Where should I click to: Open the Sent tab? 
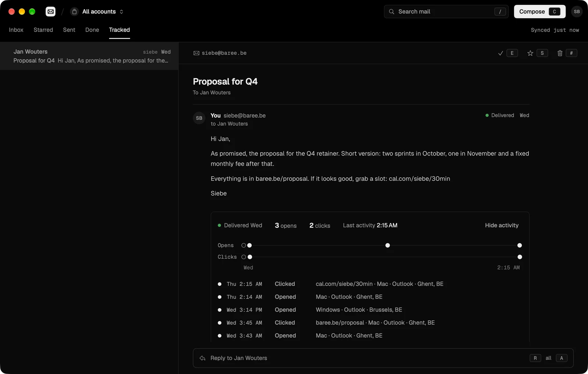coord(69,30)
